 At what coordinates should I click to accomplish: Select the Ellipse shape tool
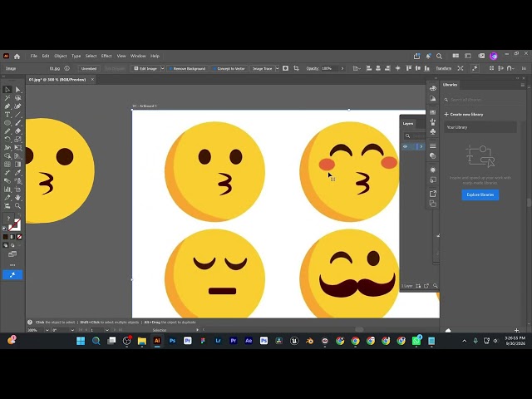tap(7, 123)
